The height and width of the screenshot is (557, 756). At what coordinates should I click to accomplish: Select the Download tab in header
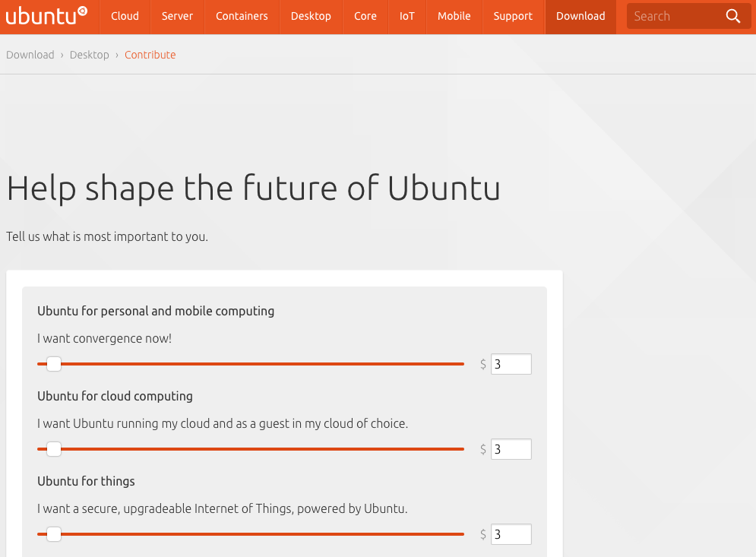580,16
